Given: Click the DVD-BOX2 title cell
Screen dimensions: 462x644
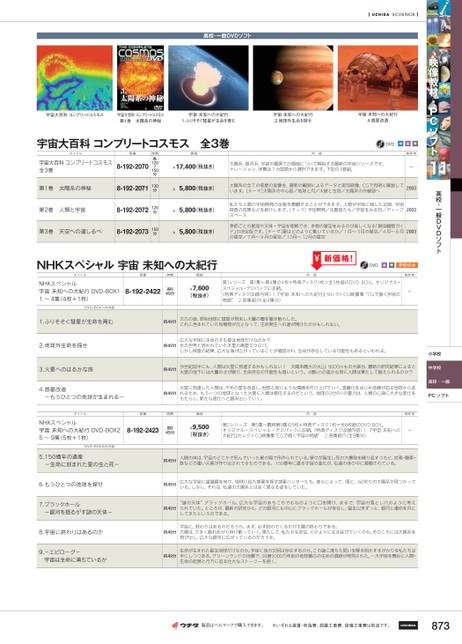Looking at the screenshot, I should coord(79,430).
